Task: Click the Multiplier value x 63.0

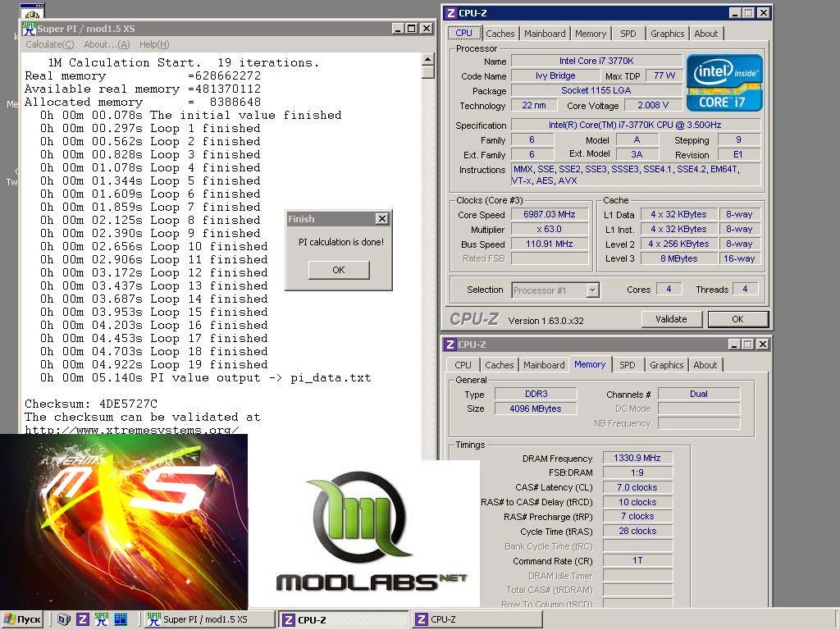Action: (x=550, y=230)
